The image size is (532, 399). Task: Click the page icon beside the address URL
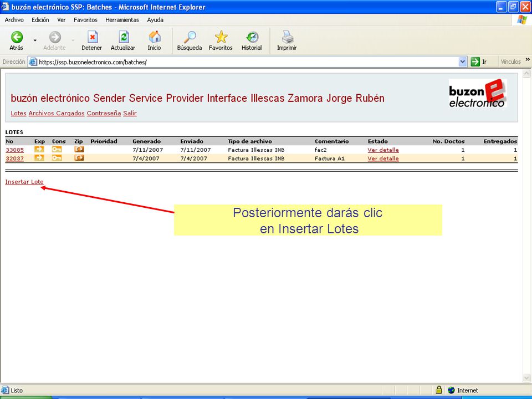33,62
